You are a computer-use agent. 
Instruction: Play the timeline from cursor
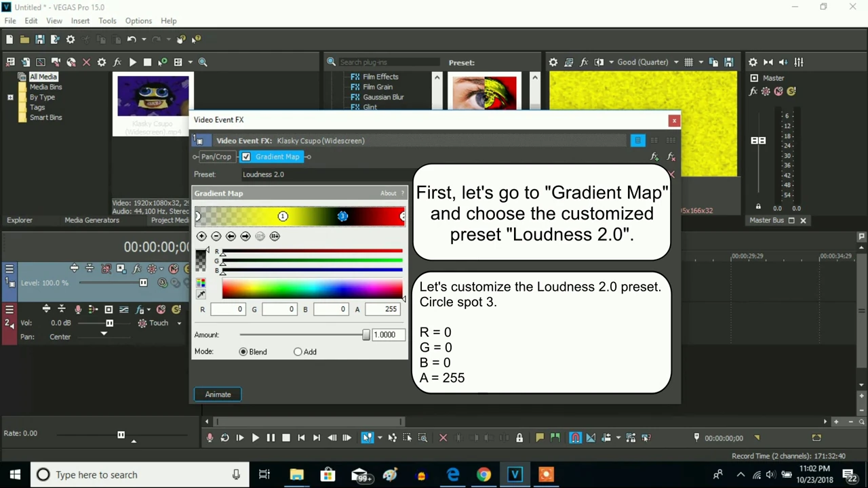click(255, 438)
